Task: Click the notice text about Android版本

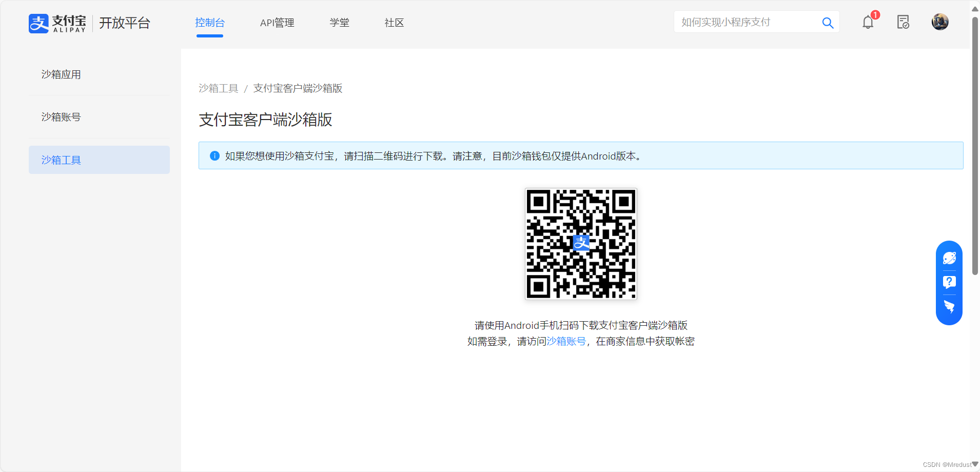Action: point(434,156)
